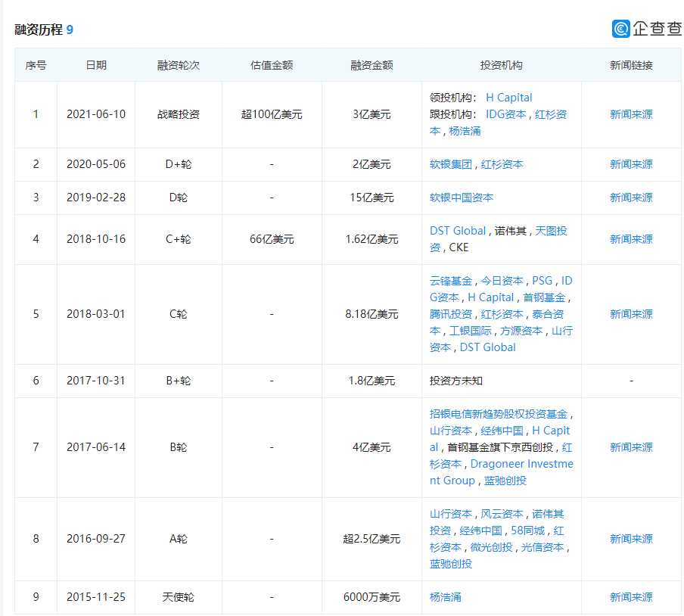Open DST Global link in C+轮 row
The height and width of the screenshot is (616, 684).
point(458,231)
